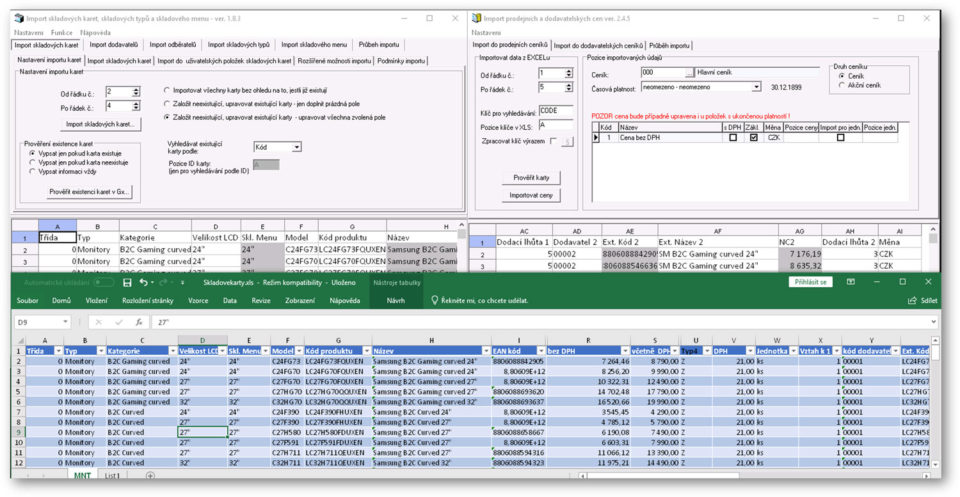960x497 pixels.
Task: Click the Excel Save icon in title bar
Action: [129, 283]
